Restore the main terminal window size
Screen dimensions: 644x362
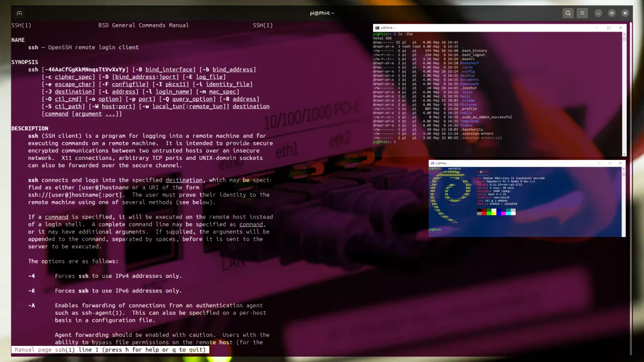pyautogui.click(x=611, y=13)
